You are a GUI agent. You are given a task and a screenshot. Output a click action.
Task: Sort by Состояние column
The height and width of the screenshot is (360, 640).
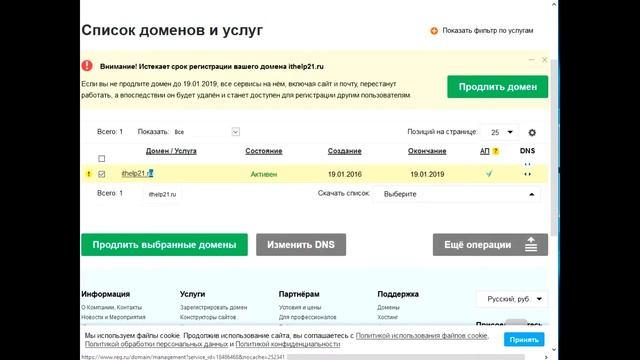[264, 151]
